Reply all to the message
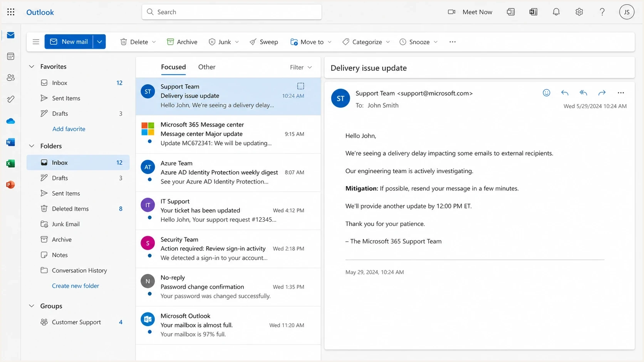 click(x=584, y=93)
